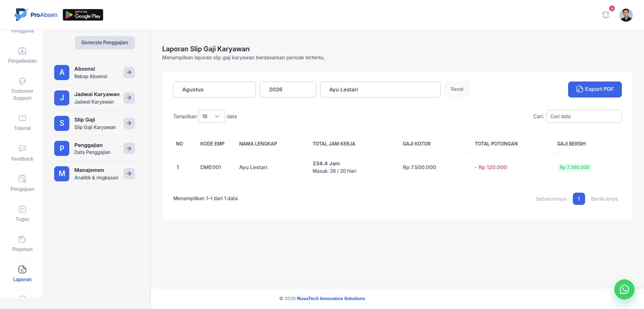
Task: Open the employee dropdown showing Ayu Lestari
Action: click(x=380, y=89)
